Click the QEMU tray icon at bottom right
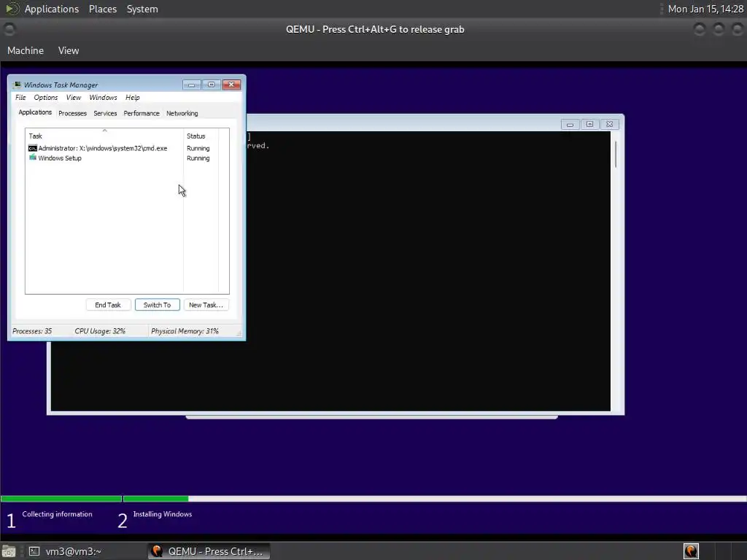 coord(691,551)
